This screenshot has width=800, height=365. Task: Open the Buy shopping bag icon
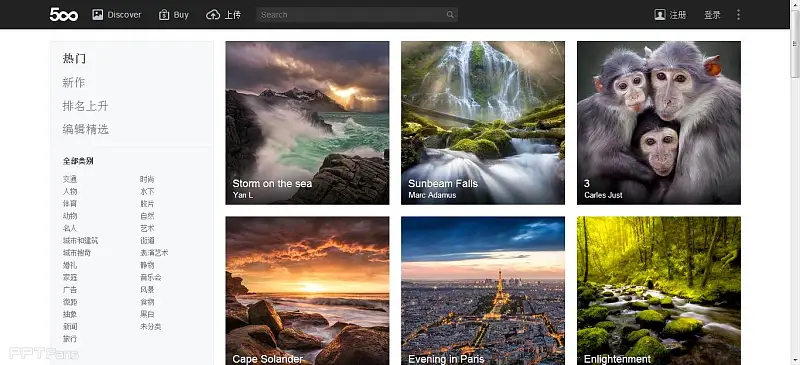coord(164,15)
